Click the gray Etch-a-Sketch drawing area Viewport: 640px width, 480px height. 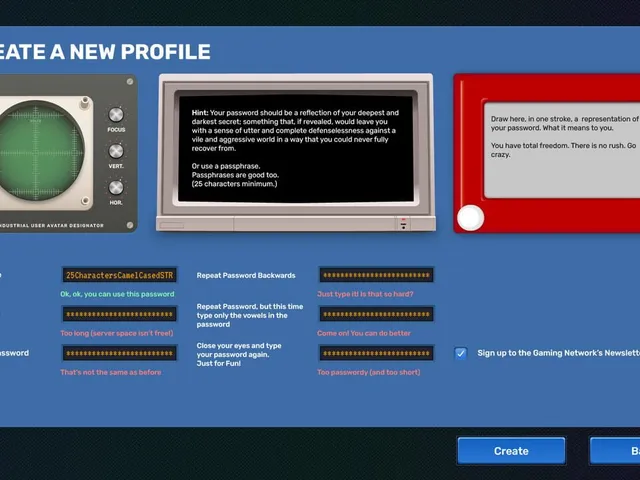562,150
